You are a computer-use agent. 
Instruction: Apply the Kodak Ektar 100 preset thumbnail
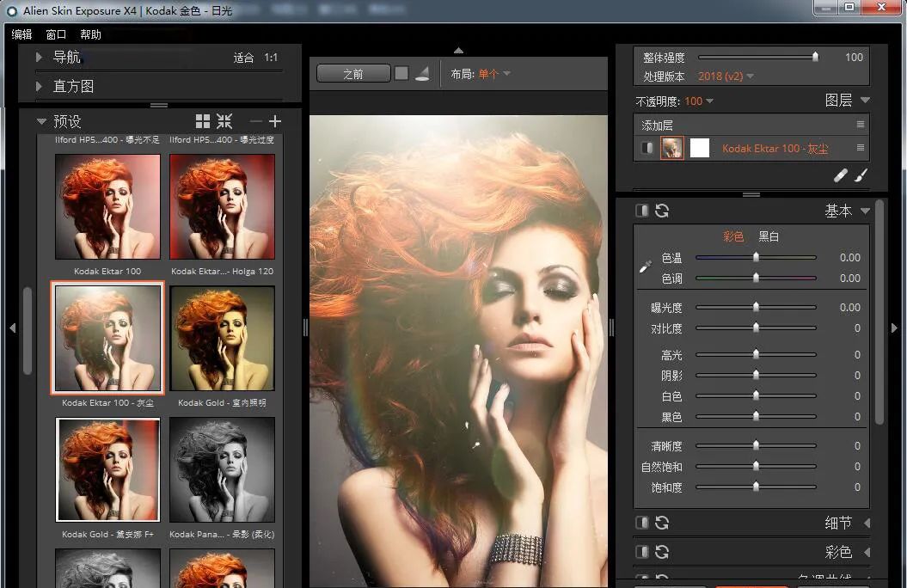click(107, 206)
